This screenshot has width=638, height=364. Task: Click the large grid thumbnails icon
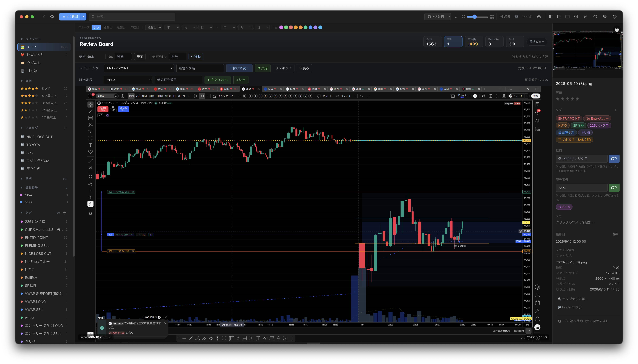(x=492, y=17)
